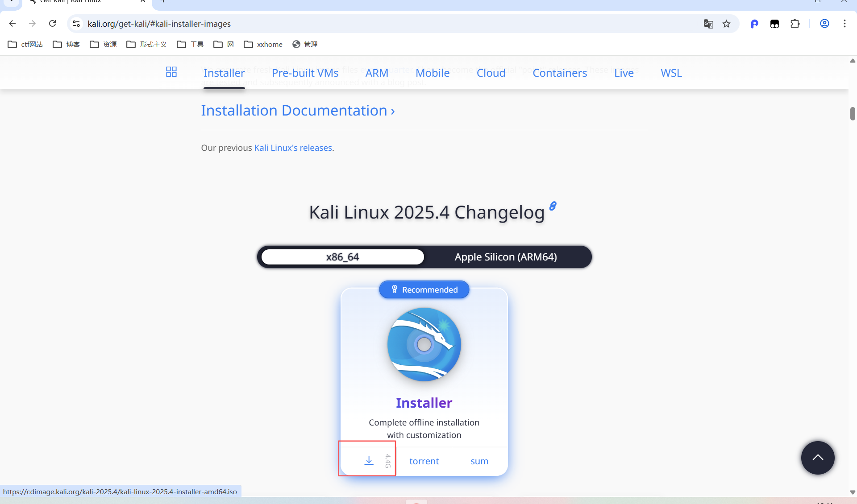Click the scroll-to-top round button
This screenshot has width=857, height=504.
pyautogui.click(x=818, y=458)
